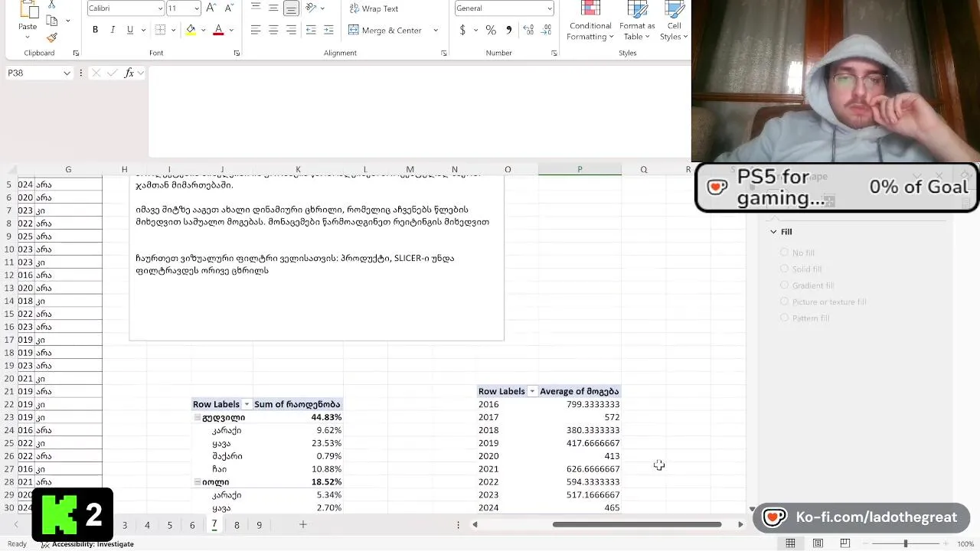Open the font size 11 dropdown
The image size is (980, 551).
pos(197,8)
